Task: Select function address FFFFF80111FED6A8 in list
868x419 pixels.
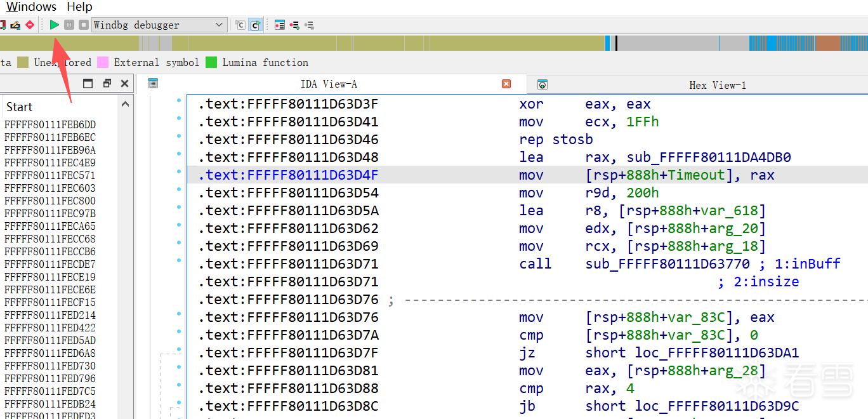Action: coord(50,353)
